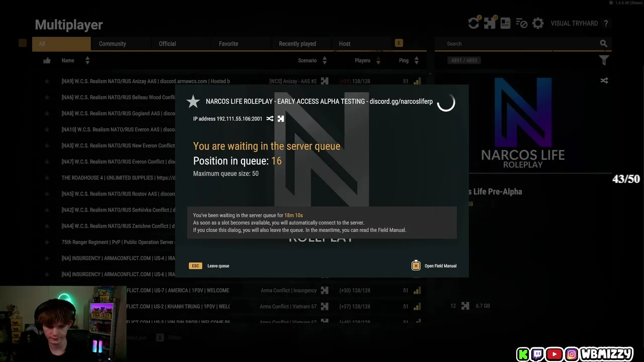This screenshot has height=362, width=644.
Task: Open the blocked list icon in the top bar
Action: click(522, 23)
